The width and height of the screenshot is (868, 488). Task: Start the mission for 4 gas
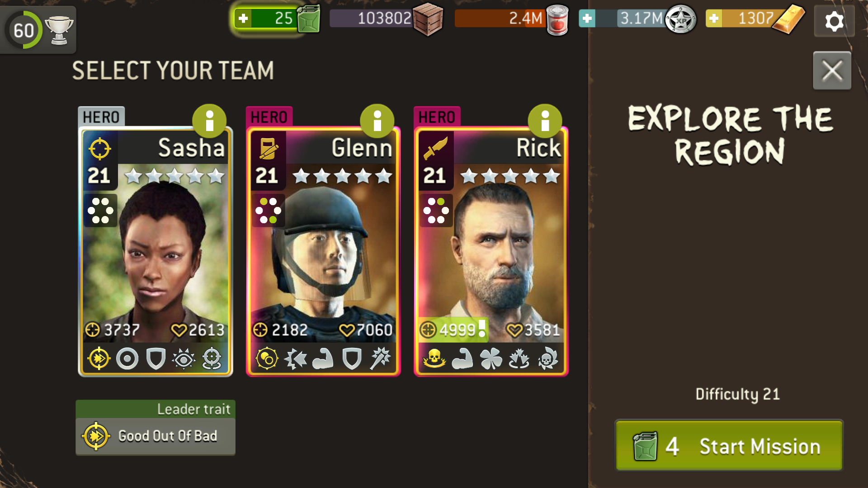(x=729, y=446)
